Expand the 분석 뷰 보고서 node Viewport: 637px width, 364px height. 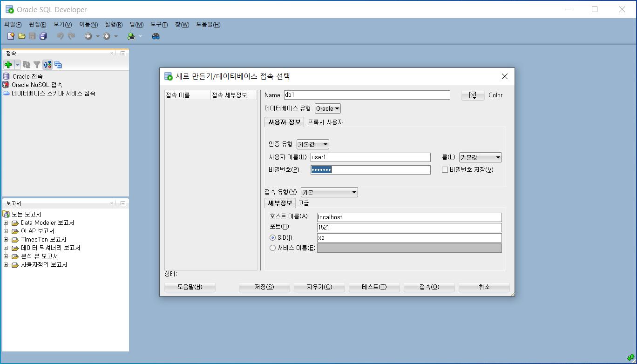coord(6,256)
